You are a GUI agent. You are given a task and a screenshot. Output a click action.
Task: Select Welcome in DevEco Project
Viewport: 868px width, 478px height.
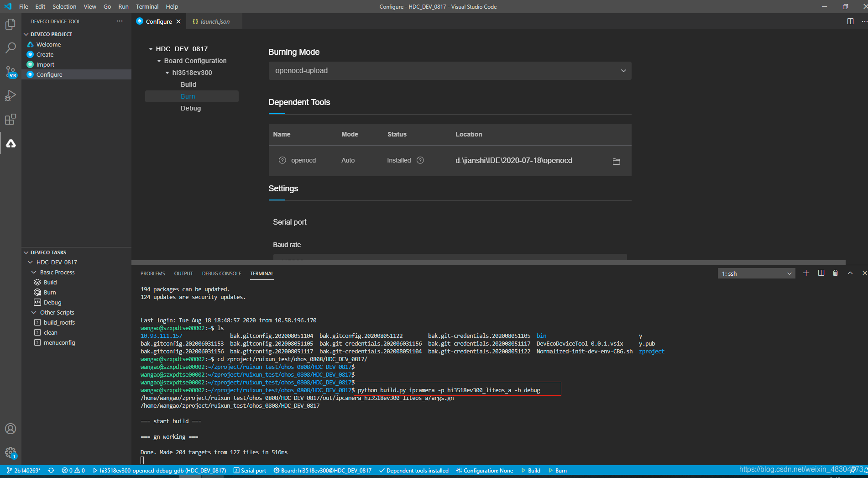click(x=76, y=44)
